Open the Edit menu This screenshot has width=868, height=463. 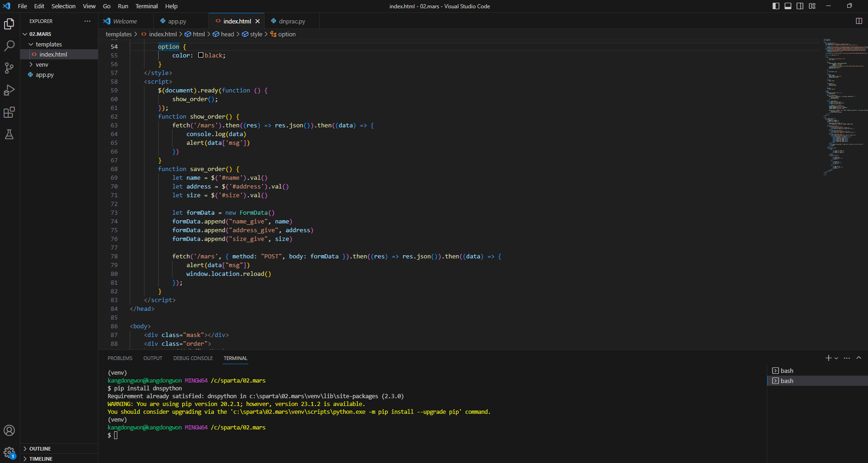point(39,6)
